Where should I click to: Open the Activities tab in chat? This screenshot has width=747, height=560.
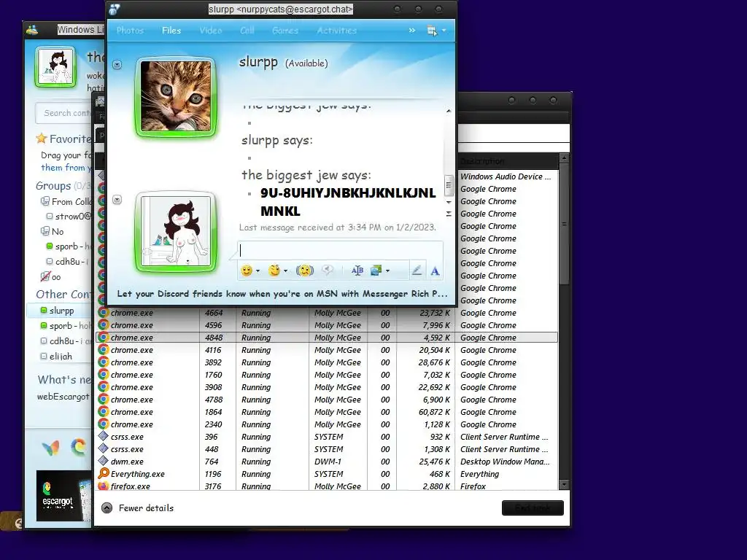[x=336, y=31]
